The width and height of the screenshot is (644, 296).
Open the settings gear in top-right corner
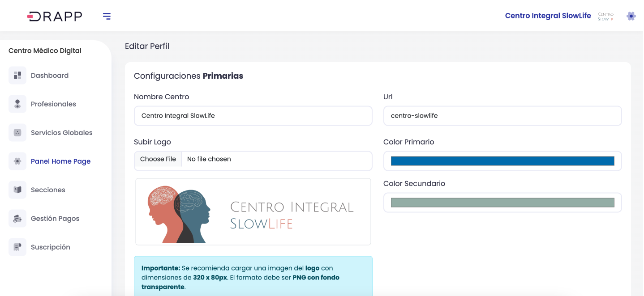pyautogui.click(x=631, y=16)
